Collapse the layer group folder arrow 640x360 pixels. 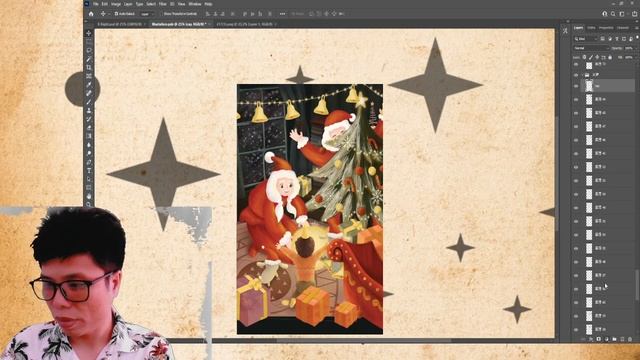582,75
